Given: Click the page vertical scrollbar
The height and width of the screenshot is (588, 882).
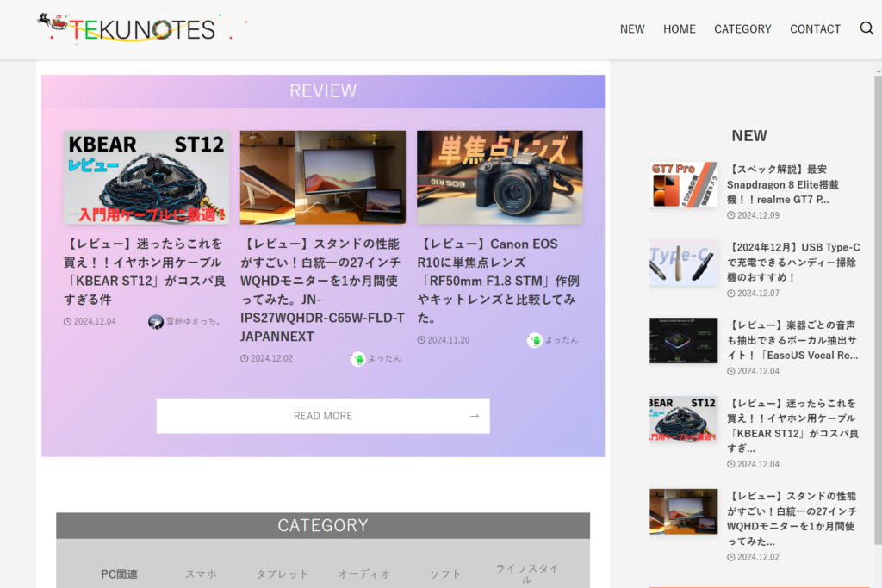Looking at the screenshot, I should (x=878, y=309).
